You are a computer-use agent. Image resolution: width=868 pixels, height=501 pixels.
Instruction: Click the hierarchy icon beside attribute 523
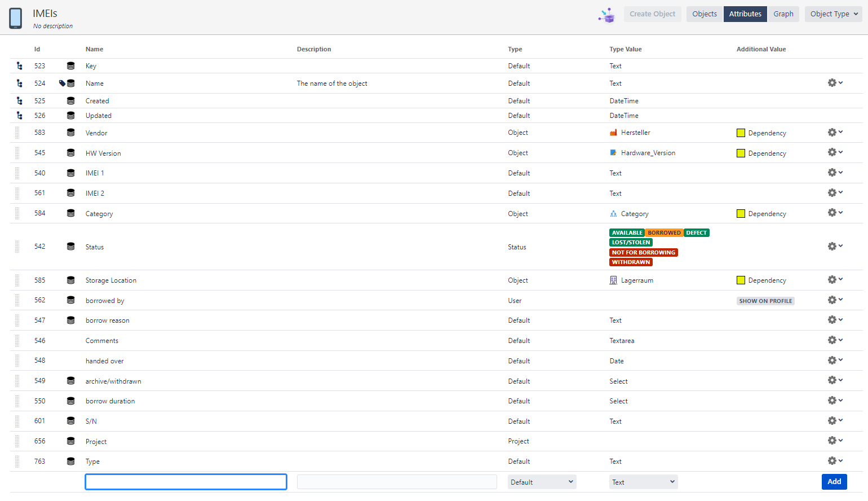coord(19,65)
